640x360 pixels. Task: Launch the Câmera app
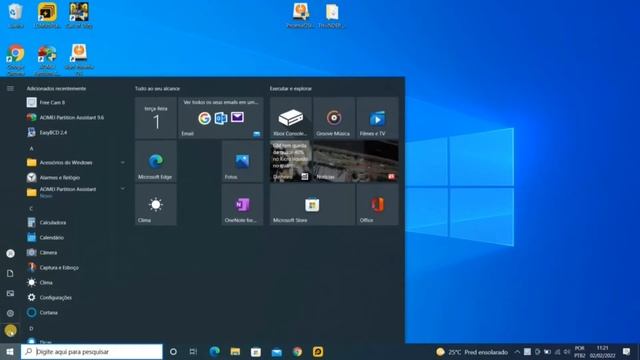coord(76,253)
